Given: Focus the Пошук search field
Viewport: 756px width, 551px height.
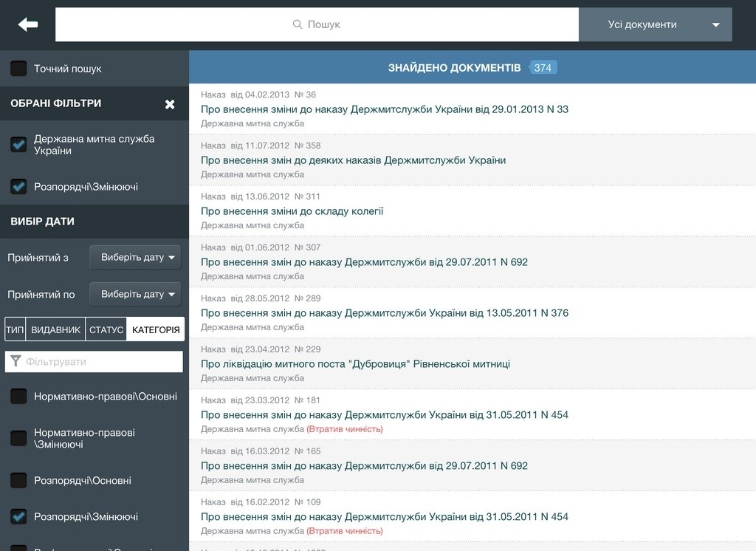Looking at the screenshot, I should 317,24.
